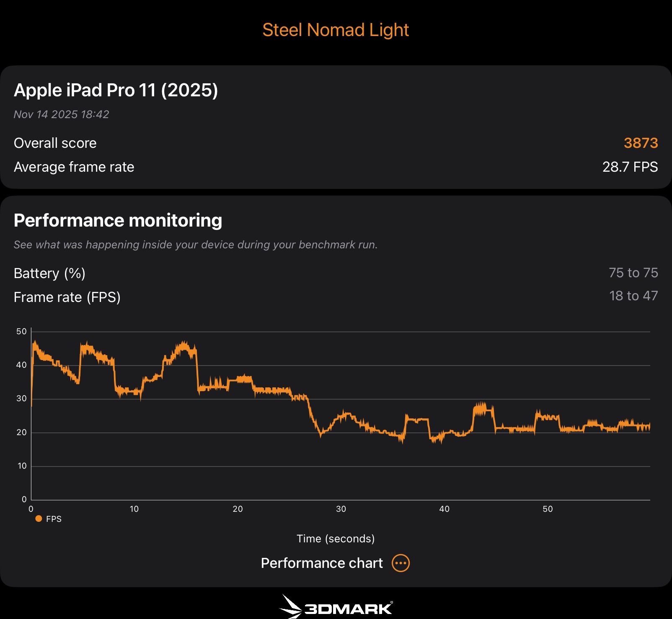
Task: Click the Battery (%) label
Action: (49, 273)
